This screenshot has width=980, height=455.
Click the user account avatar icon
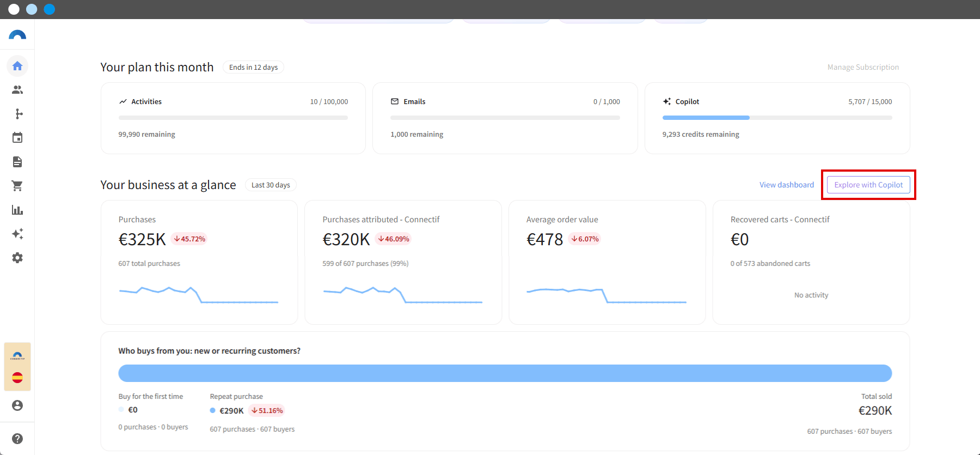[x=17, y=405]
